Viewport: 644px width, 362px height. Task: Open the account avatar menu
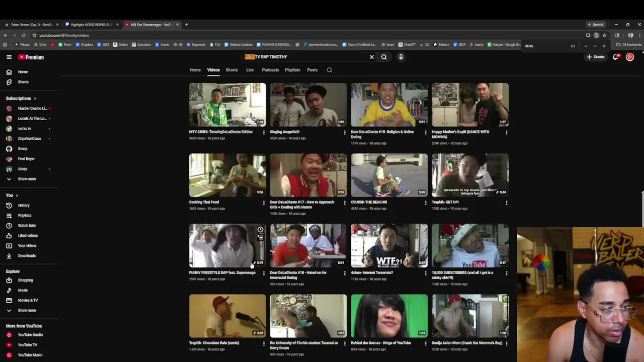(630, 57)
